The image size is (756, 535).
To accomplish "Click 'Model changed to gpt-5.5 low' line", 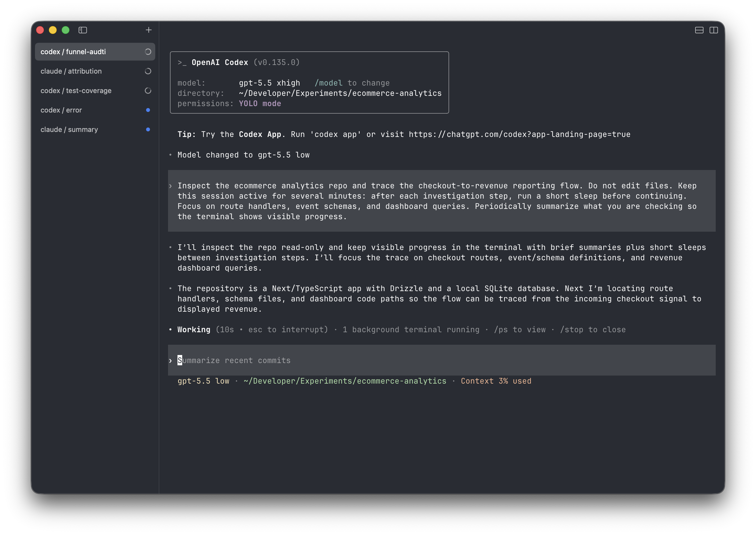I will [243, 155].
